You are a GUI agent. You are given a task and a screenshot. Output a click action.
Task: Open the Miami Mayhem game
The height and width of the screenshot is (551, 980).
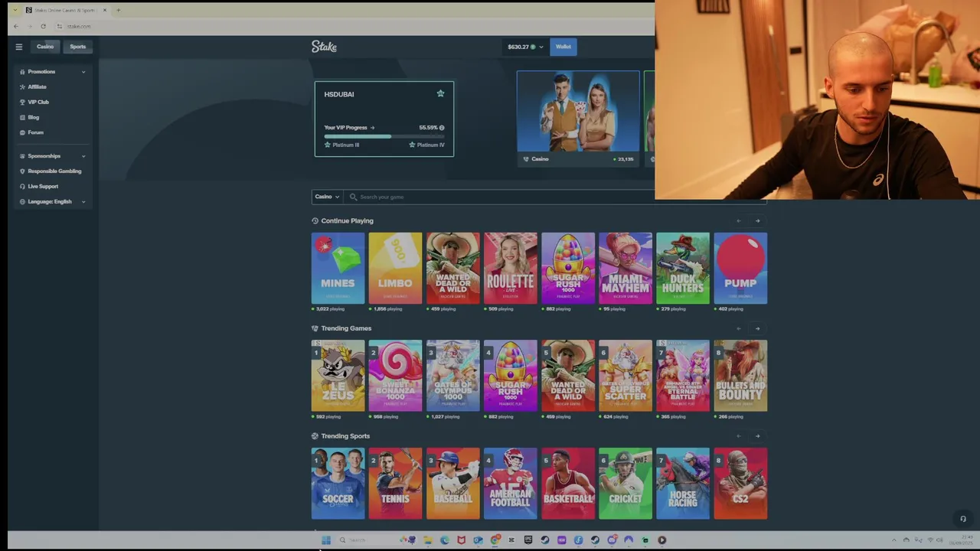click(x=626, y=269)
